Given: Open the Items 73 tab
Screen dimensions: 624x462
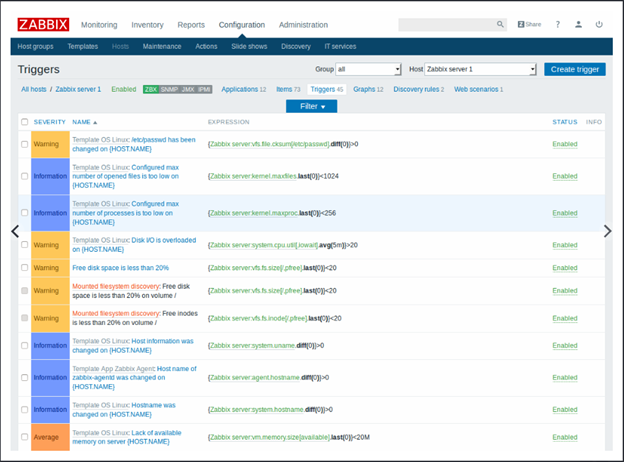Looking at the screenshot, I should pyautogui.click(x=288, y=90).
